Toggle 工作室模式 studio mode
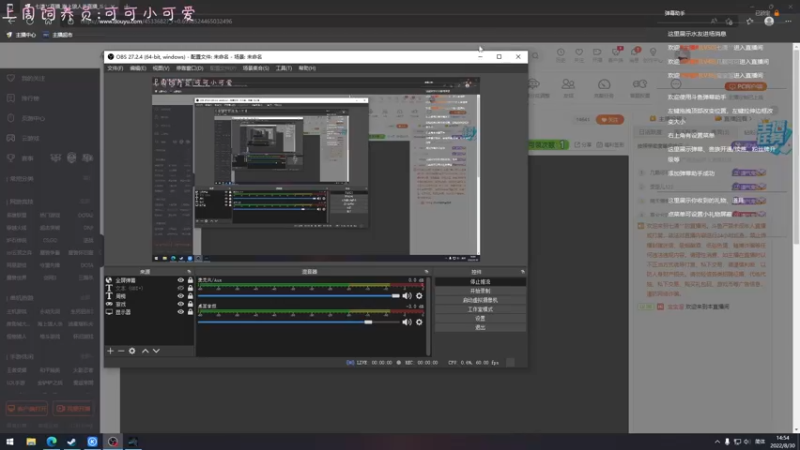 pyautogui.click(x=480, y=309)
